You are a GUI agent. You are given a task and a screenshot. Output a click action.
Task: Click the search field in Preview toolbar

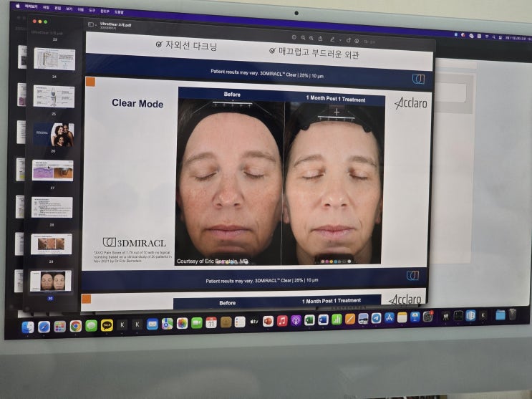coord(369,42)
